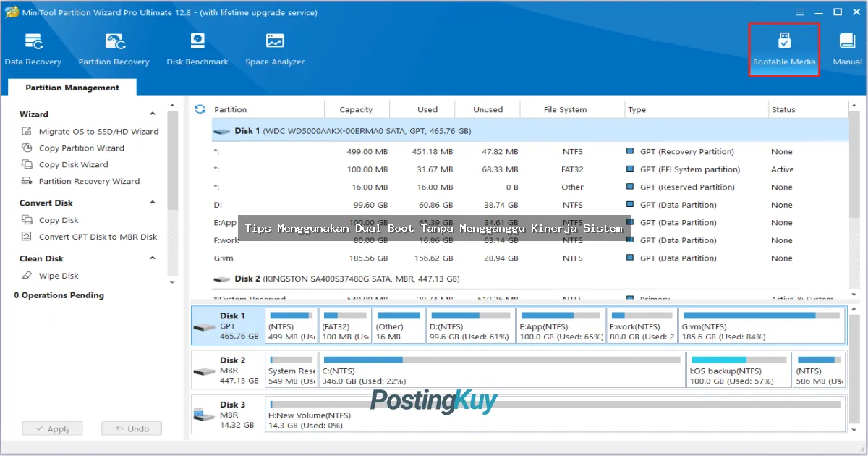Click the G:vm partition type icon
868x456 pixels.
click(630, 258)
